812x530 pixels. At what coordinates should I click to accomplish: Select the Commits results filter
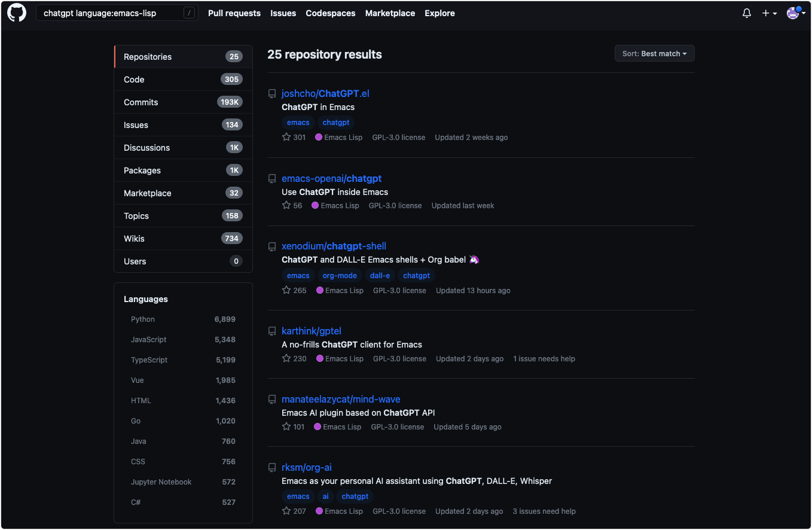(x=184, y=102)
